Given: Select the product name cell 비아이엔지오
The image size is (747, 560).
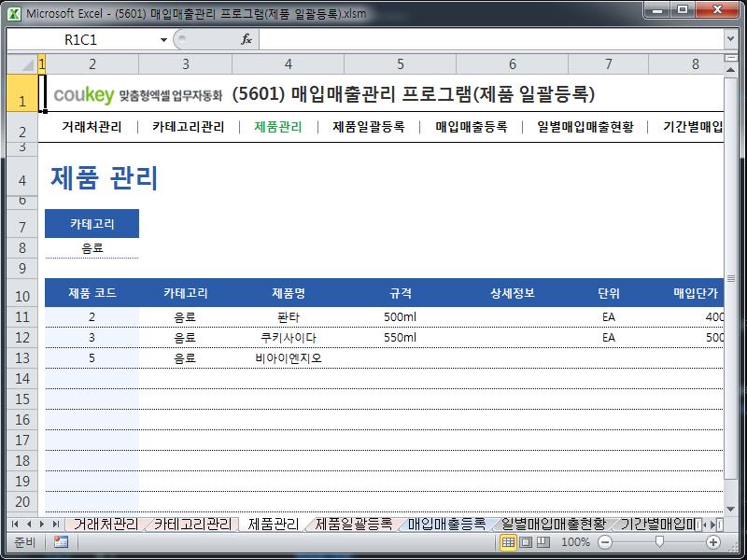Looking at the screenshot, I should coord(289,358).
